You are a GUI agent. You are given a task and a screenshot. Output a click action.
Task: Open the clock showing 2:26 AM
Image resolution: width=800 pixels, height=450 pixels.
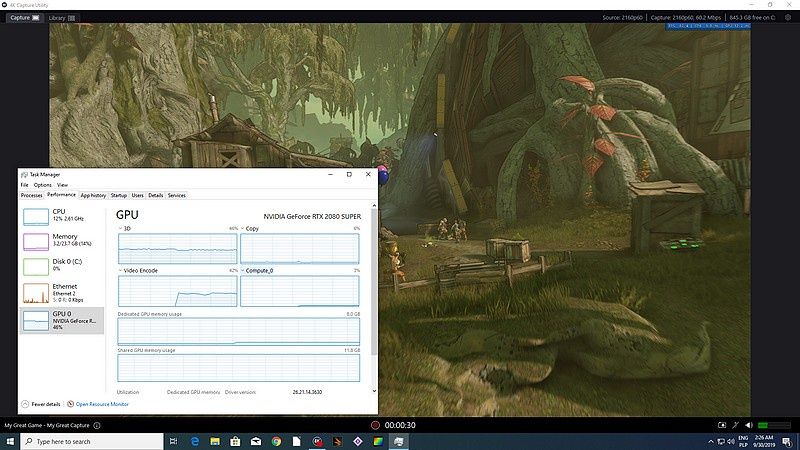click(x=764, y=441)
